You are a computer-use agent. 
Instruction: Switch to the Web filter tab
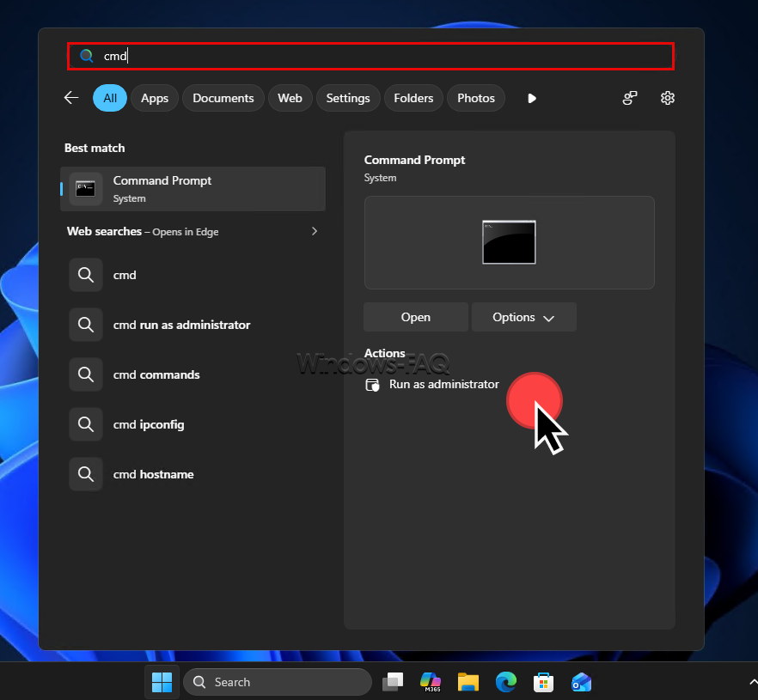point(290,98)
